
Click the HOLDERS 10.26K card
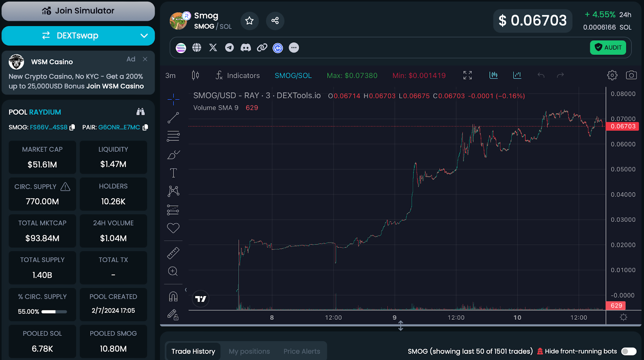click(x=114, y=194)
